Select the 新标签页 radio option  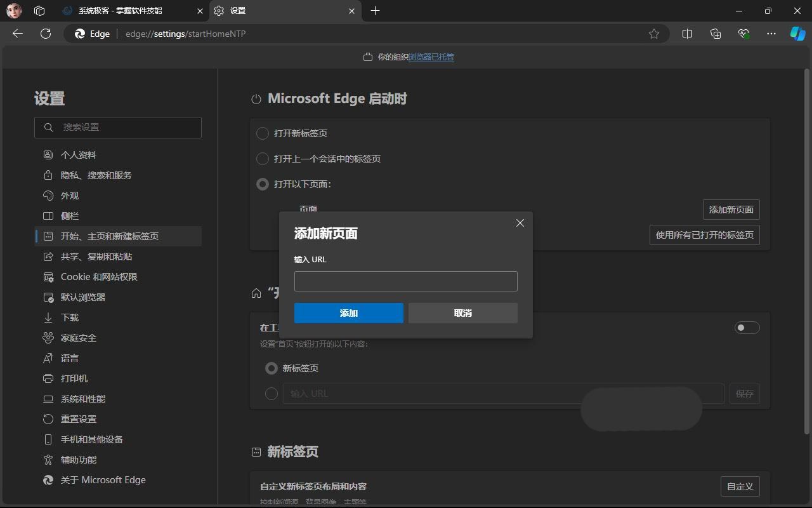click(272, 368)
